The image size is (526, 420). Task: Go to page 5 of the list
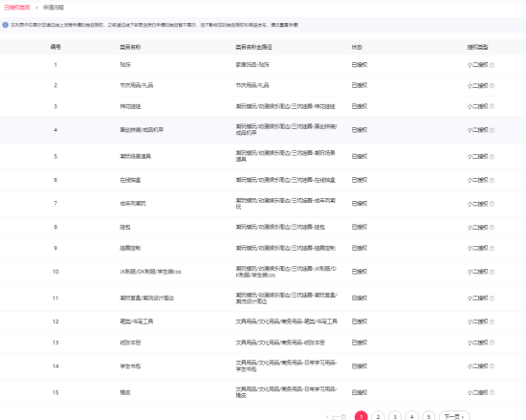pos(428,416)
